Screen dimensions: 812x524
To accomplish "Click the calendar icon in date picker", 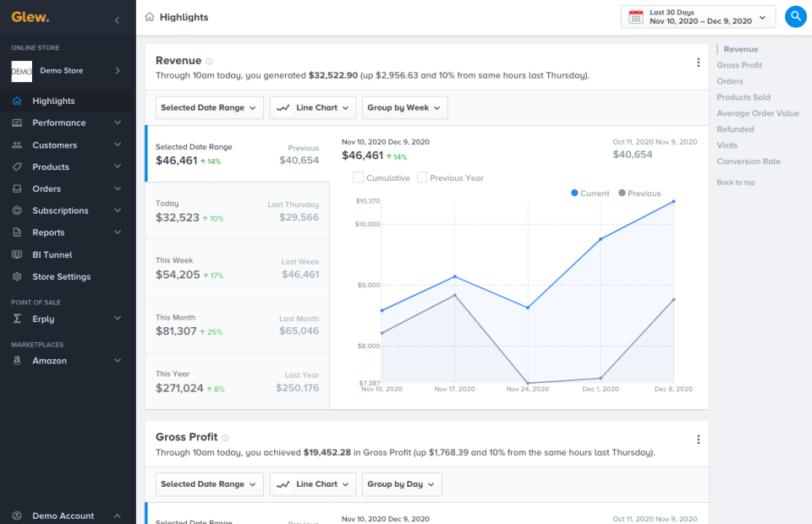I will [636, 17].
